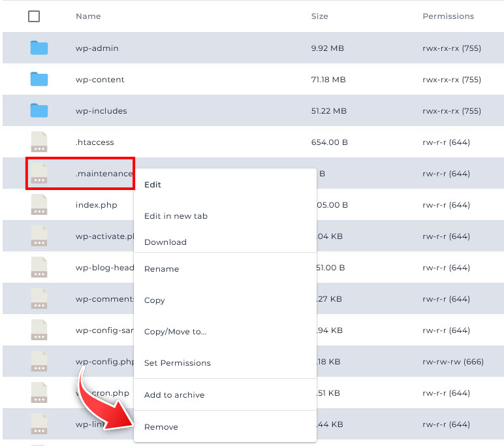Click wp-config.php's rw-rw-rw (666) permissions
This screenshot has width=504, height=446.
[x=453, y=361]
